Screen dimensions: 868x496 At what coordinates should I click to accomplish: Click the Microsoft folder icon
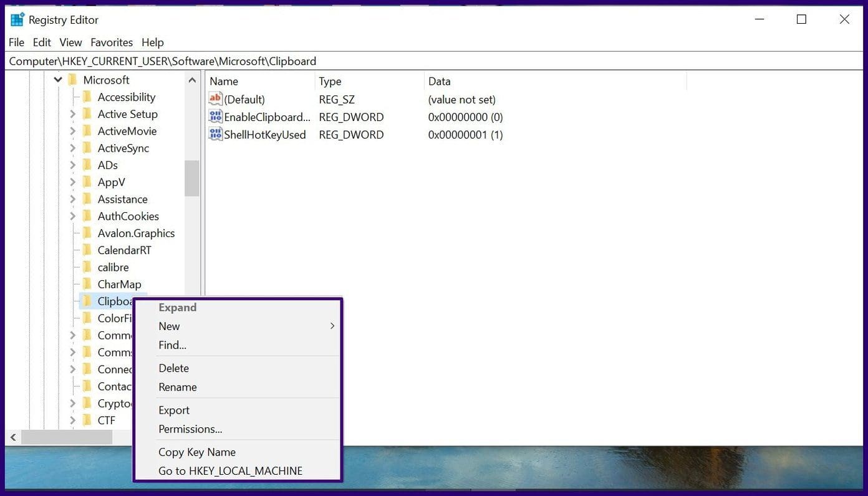click(73, 80)
